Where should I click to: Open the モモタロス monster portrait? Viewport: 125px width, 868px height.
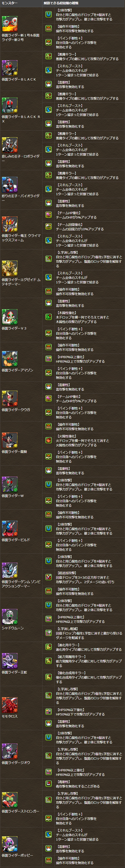[9, 705]
